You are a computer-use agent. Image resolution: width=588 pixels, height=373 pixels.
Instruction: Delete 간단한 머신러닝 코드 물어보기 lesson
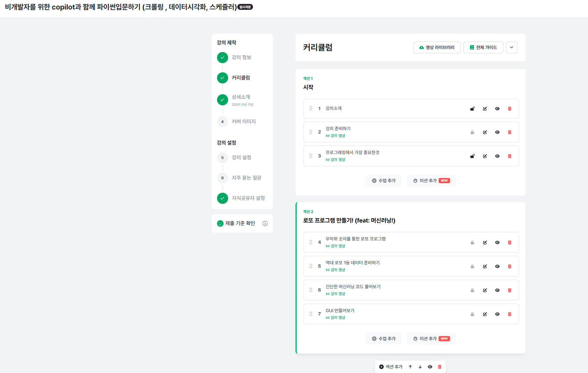(510, 290)
